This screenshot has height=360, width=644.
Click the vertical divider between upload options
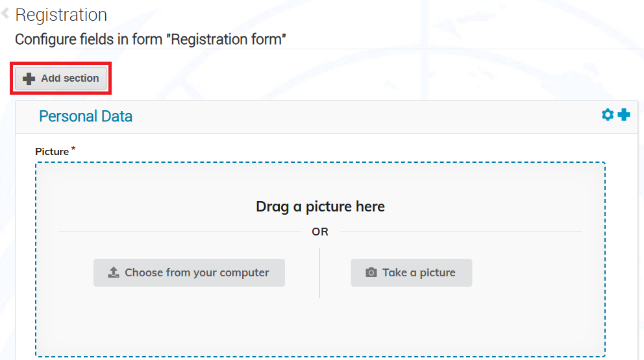[319, 272]
